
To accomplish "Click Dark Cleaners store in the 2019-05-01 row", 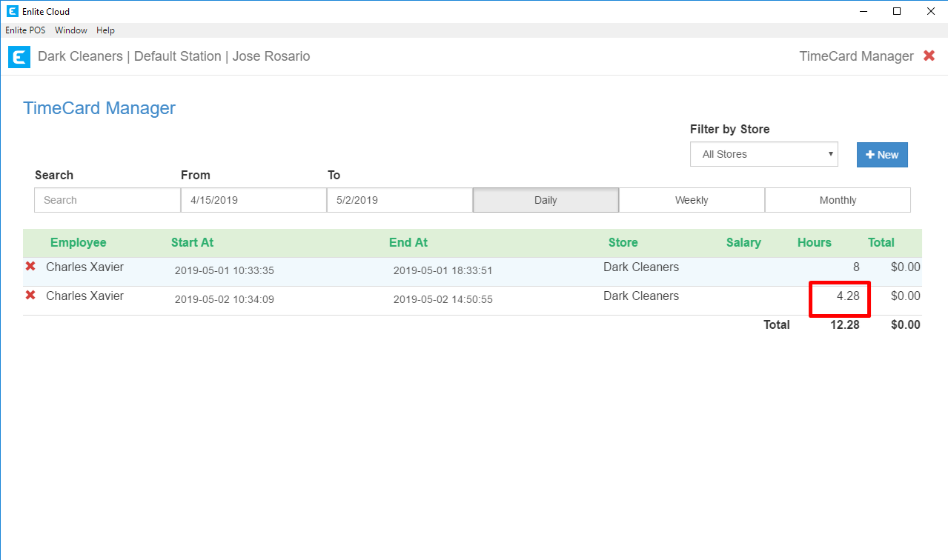I will [x=641, y=267].
